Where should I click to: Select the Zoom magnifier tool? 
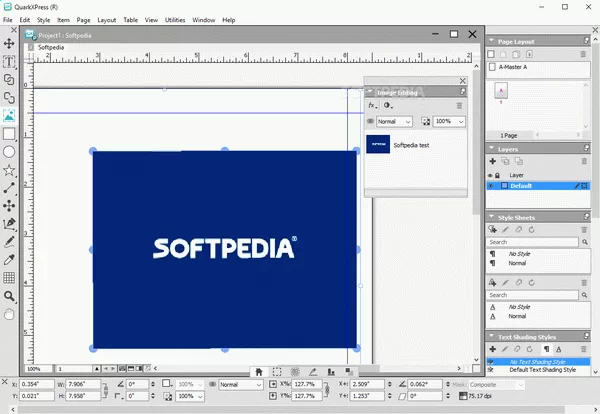click(9, 296)
